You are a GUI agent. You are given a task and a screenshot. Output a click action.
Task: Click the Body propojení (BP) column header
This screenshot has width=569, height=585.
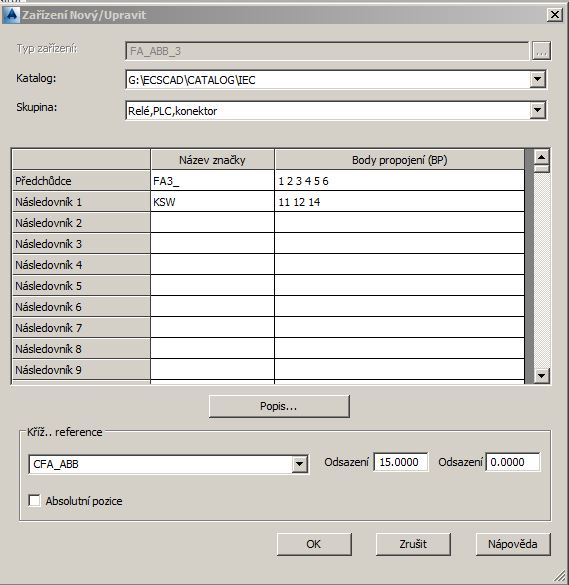[x=400, y=160]
